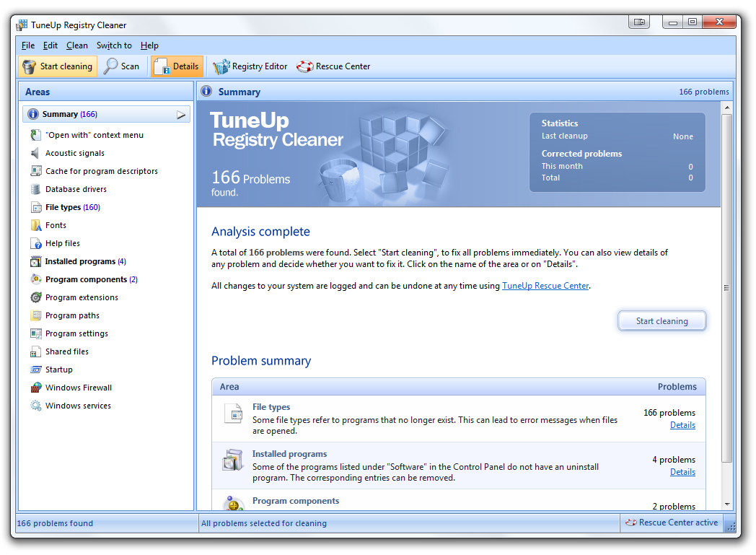Click the Scan magnifier icon
This screenshot has width=756, height=555.
point(111,66)
